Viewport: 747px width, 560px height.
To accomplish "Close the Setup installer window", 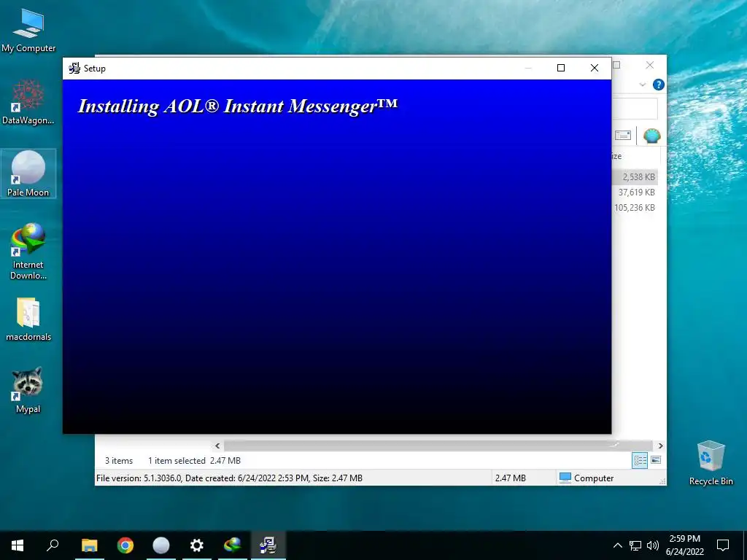I will tap(595, 68).
